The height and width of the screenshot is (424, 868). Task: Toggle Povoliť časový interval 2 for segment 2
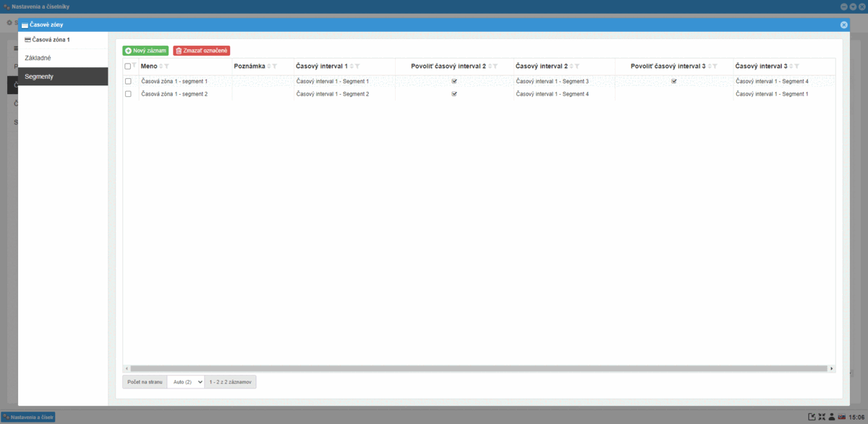pyautogui.click(x=454, y=94)
